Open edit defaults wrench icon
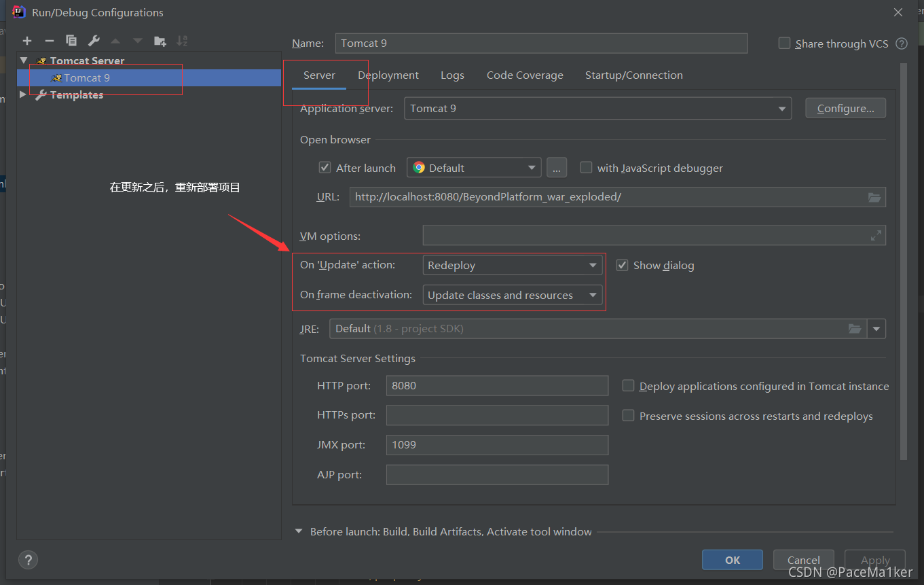Screen dimensions: 924x585 click(94, 41)
